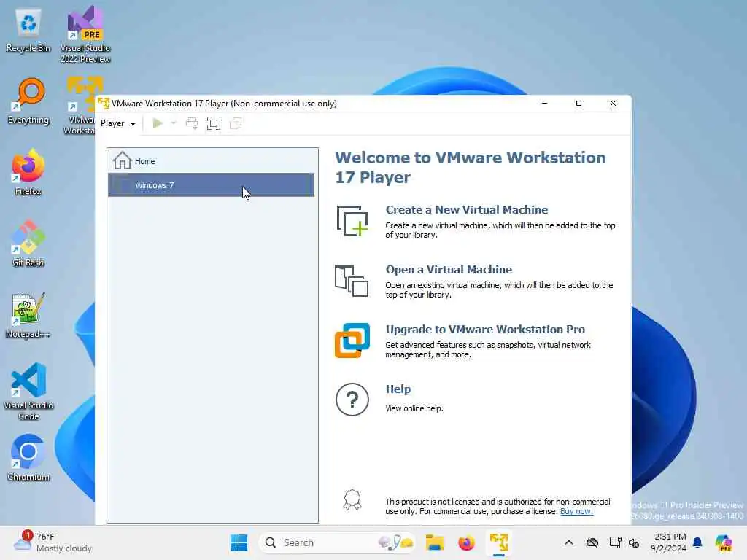Open the Player menu dropdown
The image size is (747, 560).
coord(117,123)
